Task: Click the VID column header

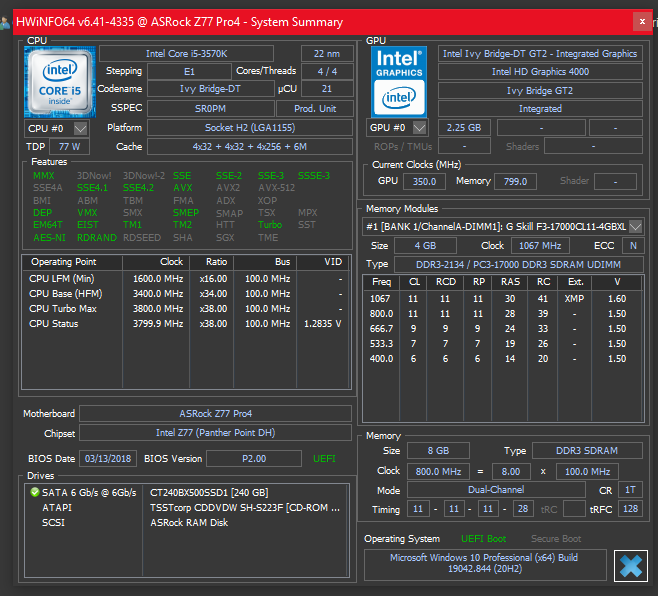Action: [323, 262]
